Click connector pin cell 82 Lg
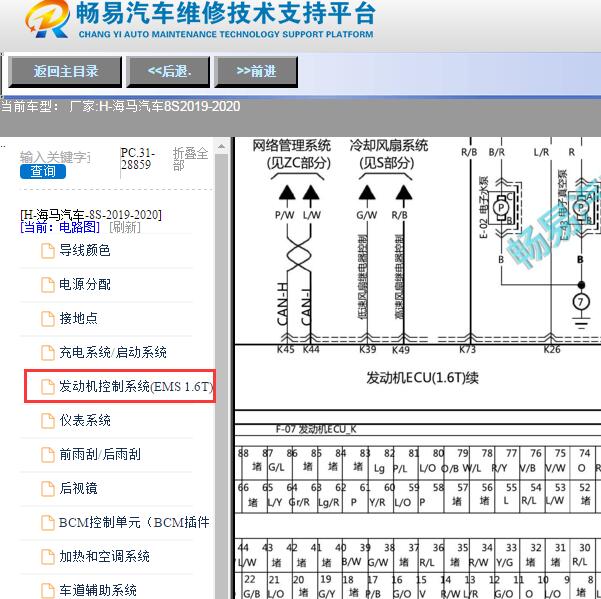601x599 pixels. (381, 461)
